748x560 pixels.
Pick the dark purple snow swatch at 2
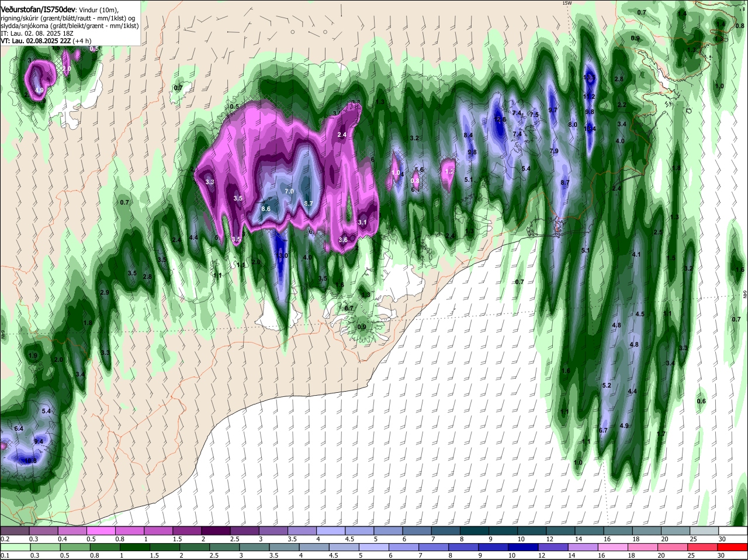point(216,531)
